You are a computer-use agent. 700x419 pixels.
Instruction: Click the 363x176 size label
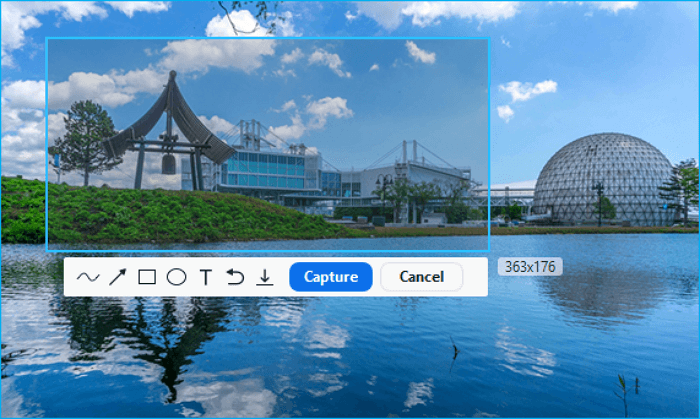530,267
